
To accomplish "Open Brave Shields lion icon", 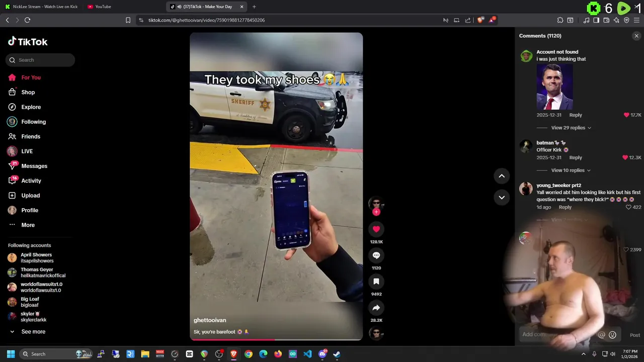I will pyautogui.click(x=480, y=20).
